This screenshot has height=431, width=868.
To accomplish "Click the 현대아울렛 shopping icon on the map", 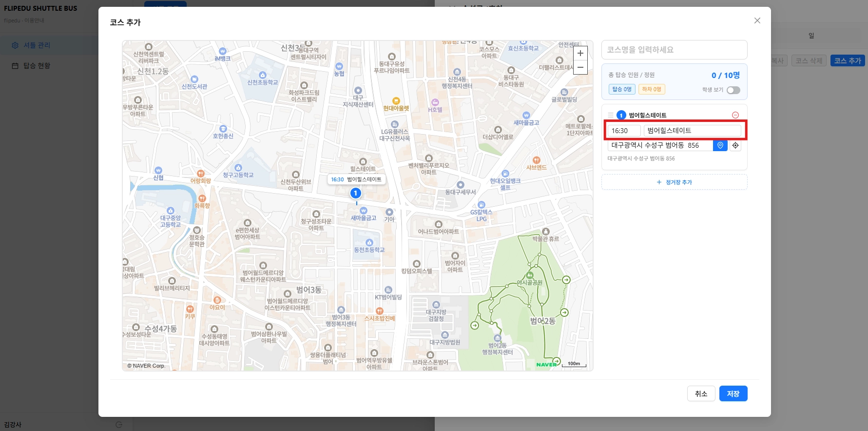I will click(x=396, y=101).
